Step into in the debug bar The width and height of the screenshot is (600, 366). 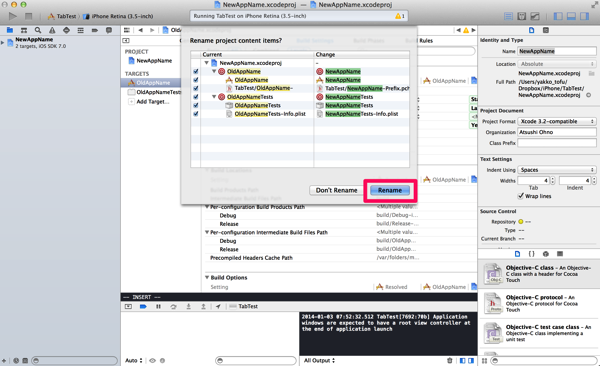point(188,306)
